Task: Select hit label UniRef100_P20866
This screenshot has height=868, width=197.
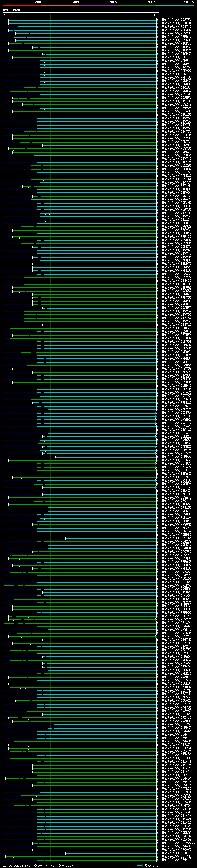Action: 177,365
